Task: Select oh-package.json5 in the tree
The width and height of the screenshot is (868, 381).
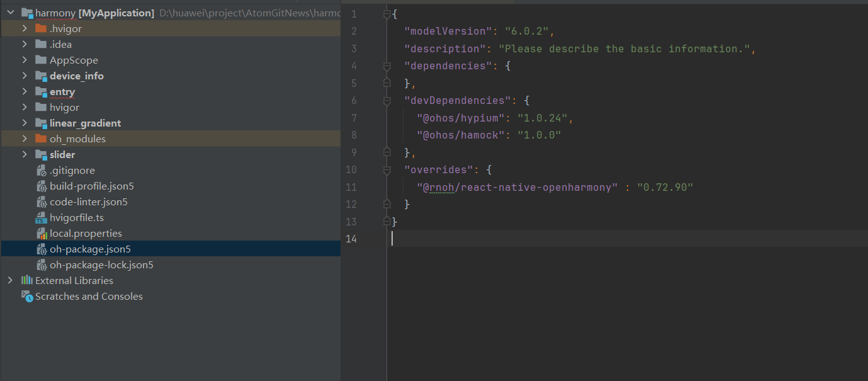Action: tap(90, 249)
